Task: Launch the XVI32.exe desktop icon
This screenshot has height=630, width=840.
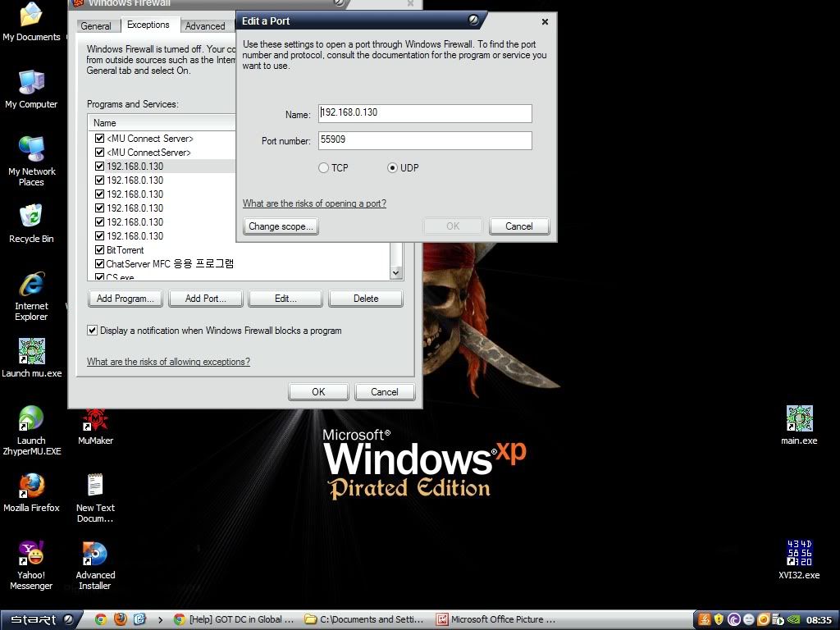Action: click(x=799, y=554)
